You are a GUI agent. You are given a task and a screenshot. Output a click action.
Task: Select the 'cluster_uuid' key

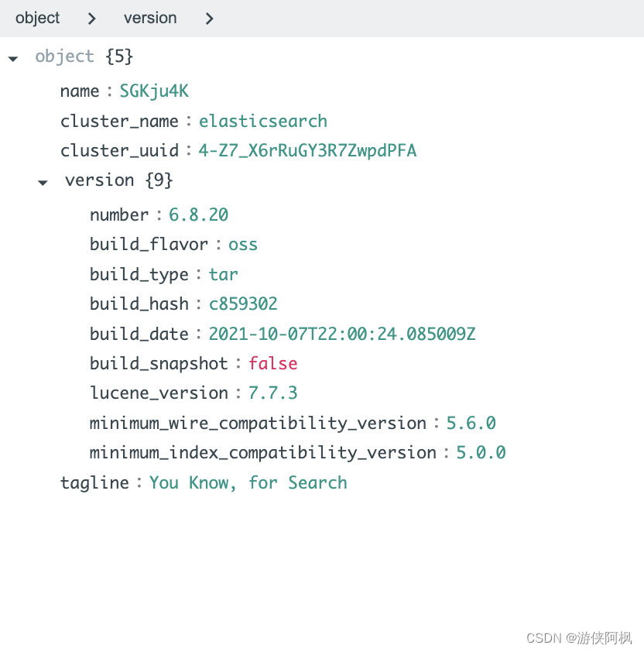coord(119,150)
